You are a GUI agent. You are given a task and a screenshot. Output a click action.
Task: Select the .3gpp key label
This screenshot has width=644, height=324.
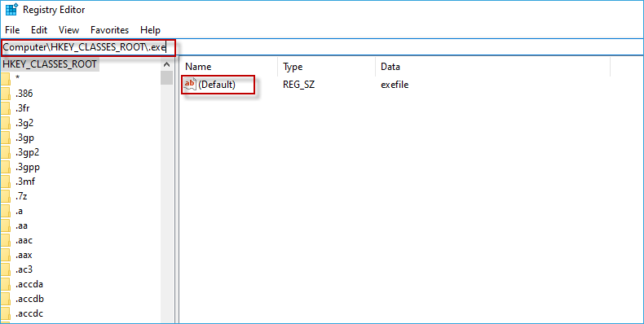(27, 167)
